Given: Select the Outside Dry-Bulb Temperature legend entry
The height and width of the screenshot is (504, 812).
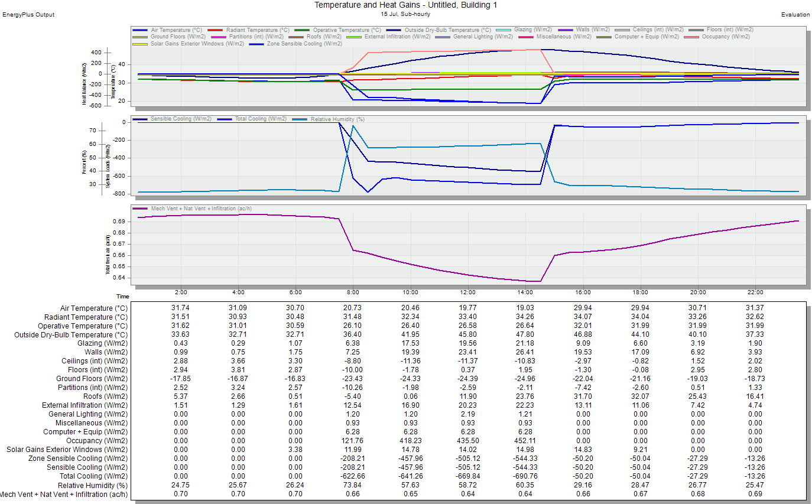Looking at the screenshot, I should [x=437, y=30].
